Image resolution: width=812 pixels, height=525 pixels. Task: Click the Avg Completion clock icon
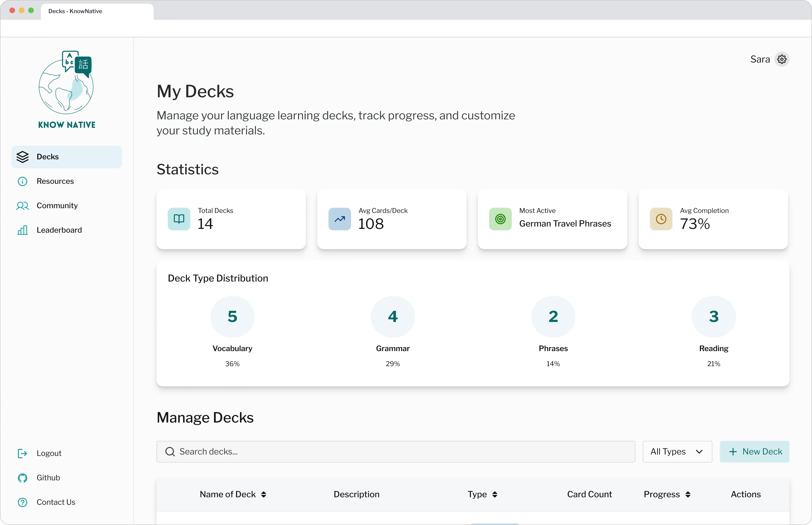[661, 219]
